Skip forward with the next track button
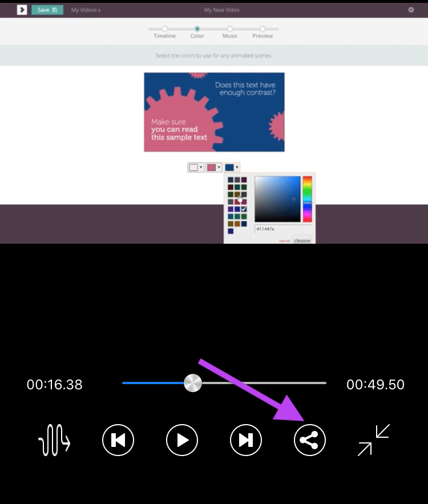This screenshot has width=428, height=504. click(x=246, y=440)
